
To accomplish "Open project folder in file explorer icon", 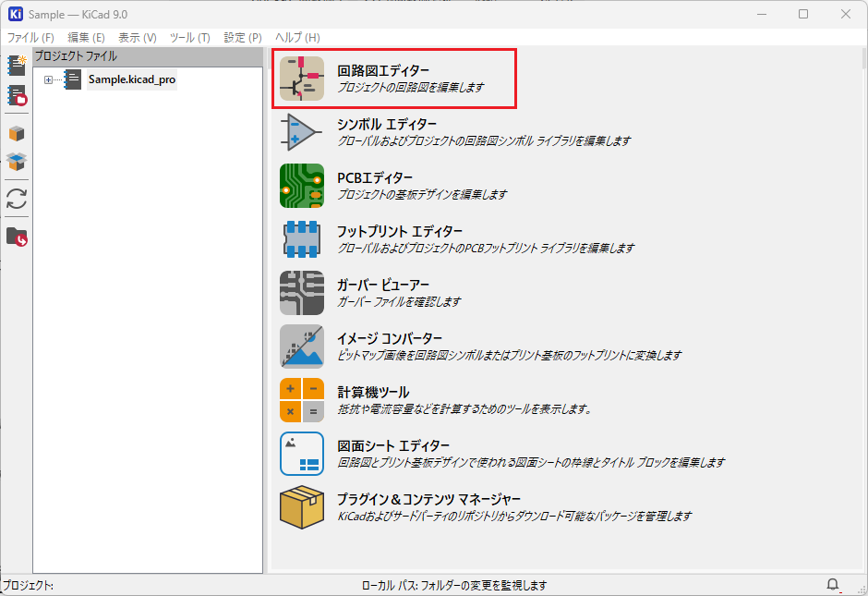I will 17,237.
